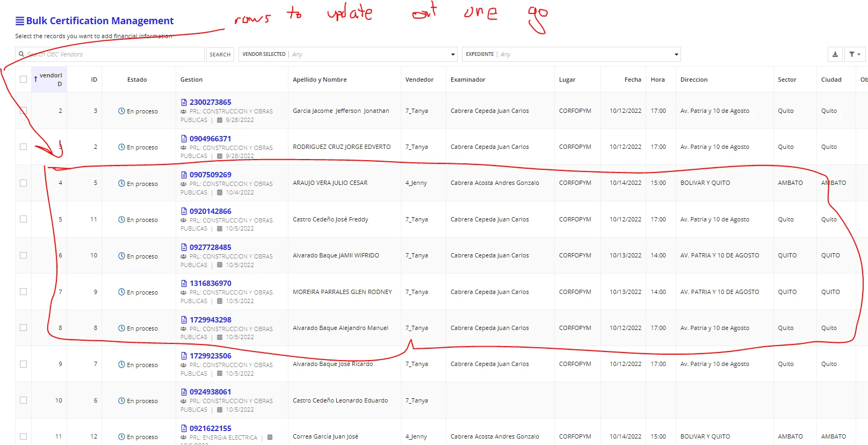This screenshot has width=868, height=445.
Task: Click the ID column header
Action: tap(94, 80)
